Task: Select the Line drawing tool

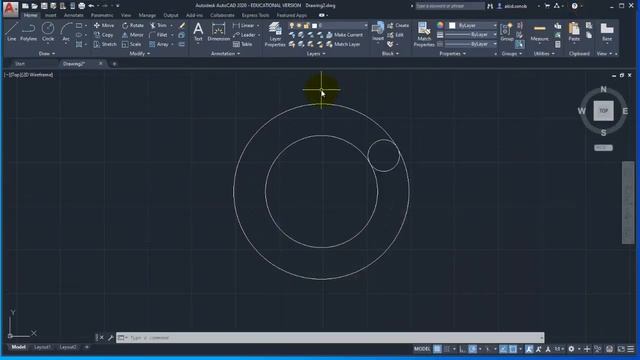Action: 11,32
